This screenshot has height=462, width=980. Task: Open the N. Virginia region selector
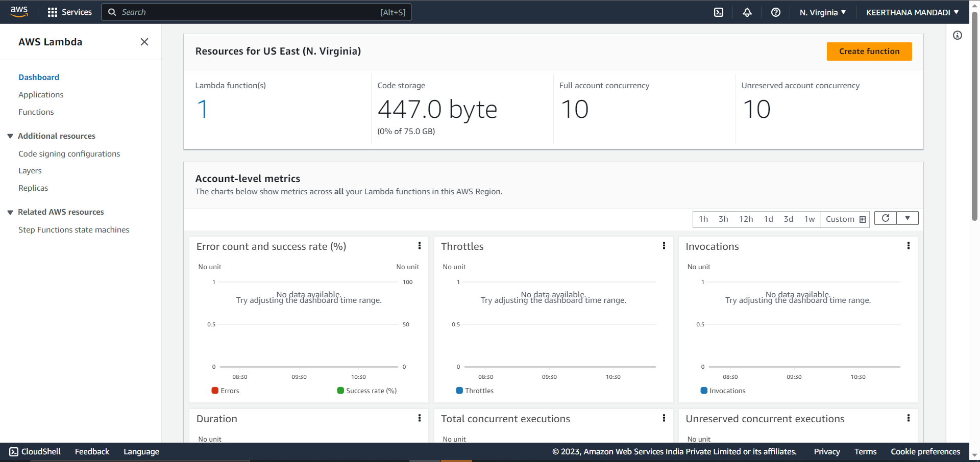[x=822, y=12]
